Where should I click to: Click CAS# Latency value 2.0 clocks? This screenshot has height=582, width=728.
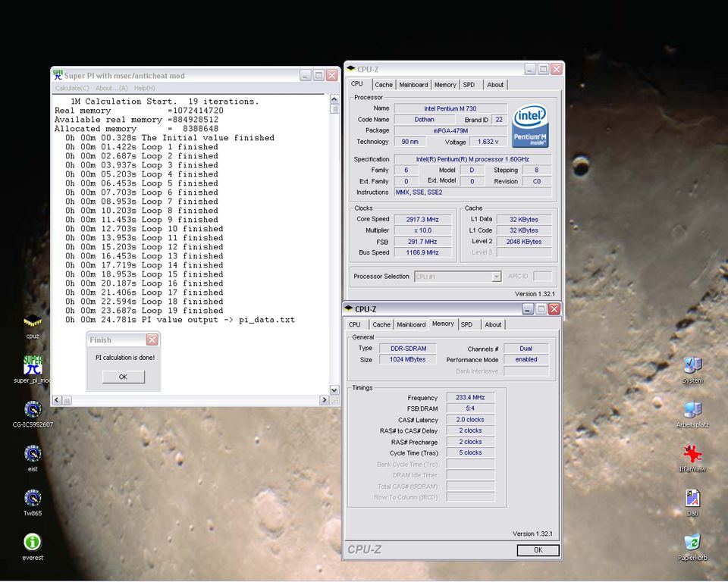click(470, 420)
